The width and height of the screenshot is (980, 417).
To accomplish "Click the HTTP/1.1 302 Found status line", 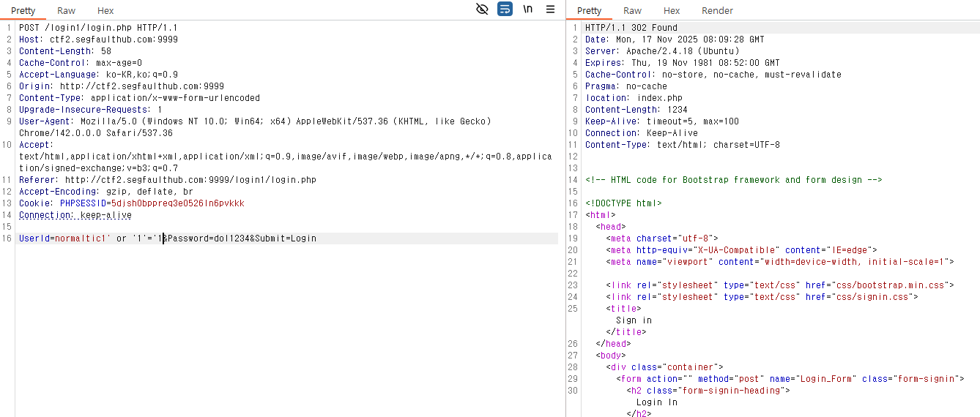I will 631,28.
